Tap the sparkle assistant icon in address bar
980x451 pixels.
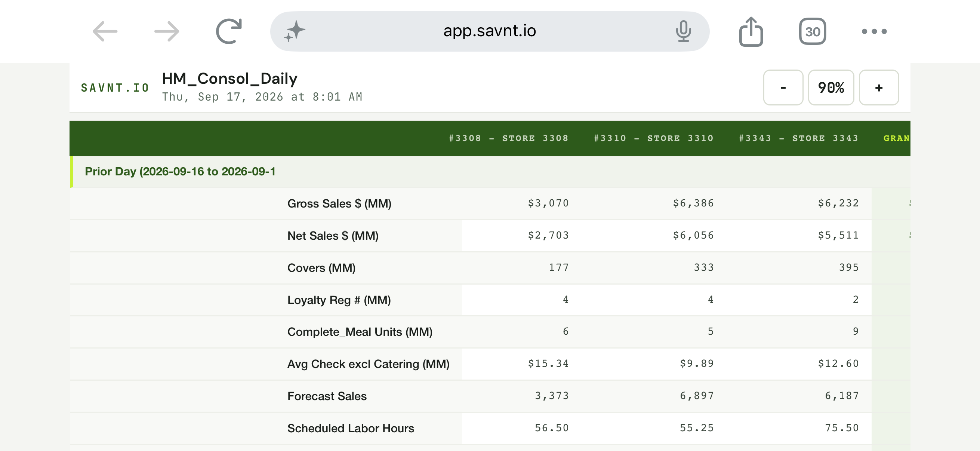coord(295,31)
